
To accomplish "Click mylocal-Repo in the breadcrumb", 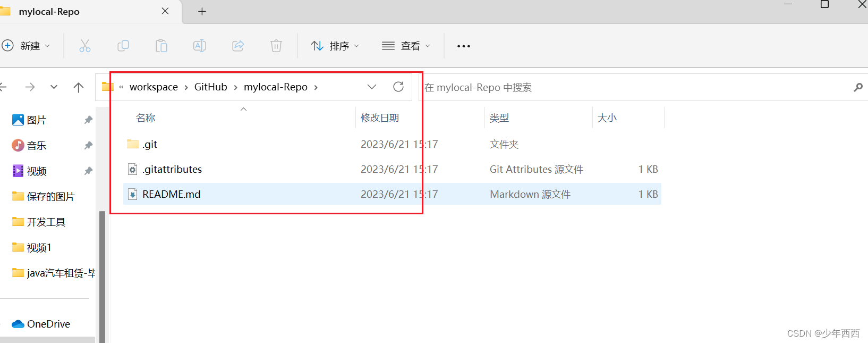I will point(276,87).
